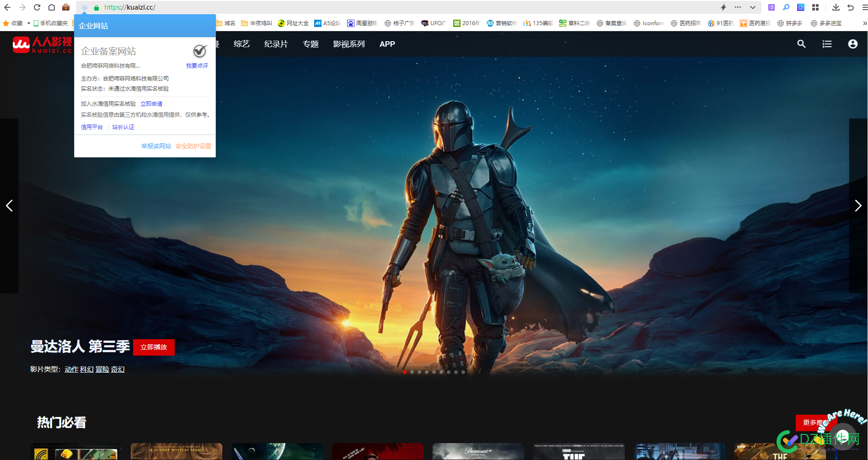
Task: Click the purple translate extension icon
Action: point(772,7)
